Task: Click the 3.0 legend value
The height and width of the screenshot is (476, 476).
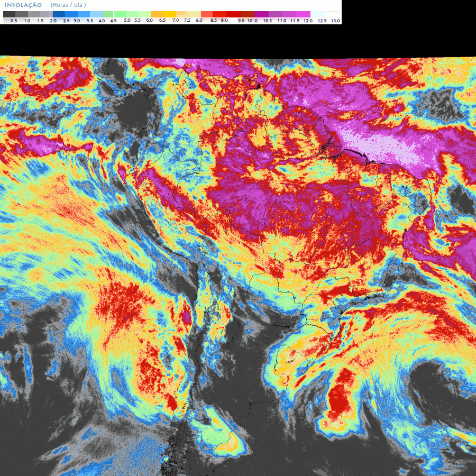Action: click(77, 21)
